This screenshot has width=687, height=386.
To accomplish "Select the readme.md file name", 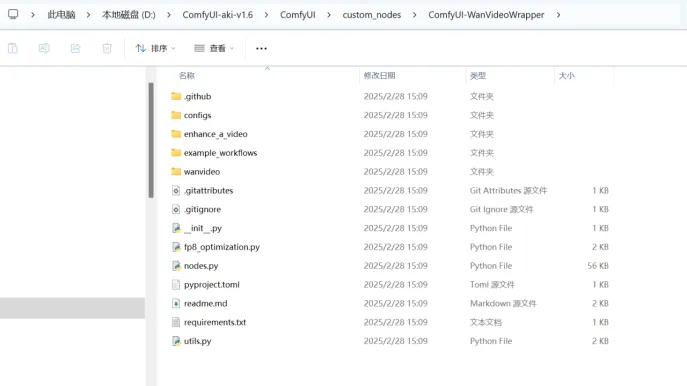I will point(205,303).
